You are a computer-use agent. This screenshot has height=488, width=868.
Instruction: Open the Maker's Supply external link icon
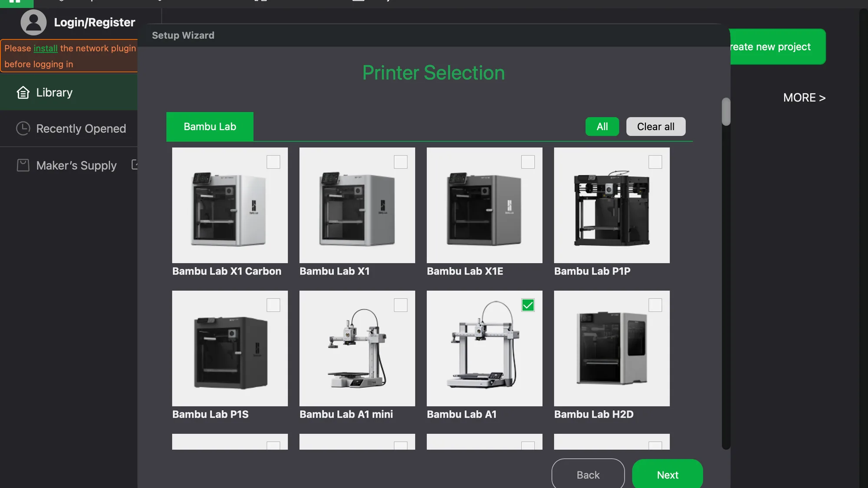[135, 164]
